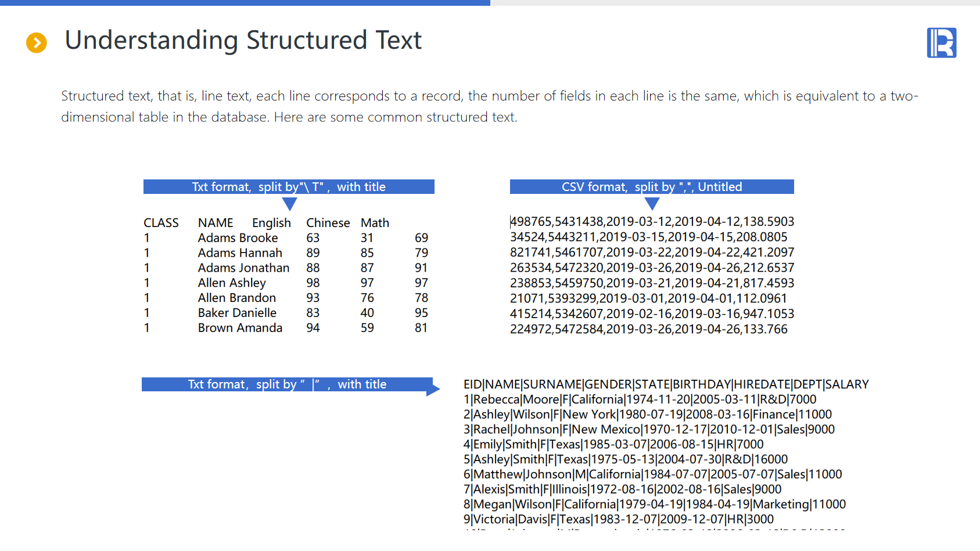Image resolution: width=980 pixels, height=551 pixels.
Task: Click the EID|NAME|SURNAME header line
Action: pyautogui.click(x=666, y=384)
